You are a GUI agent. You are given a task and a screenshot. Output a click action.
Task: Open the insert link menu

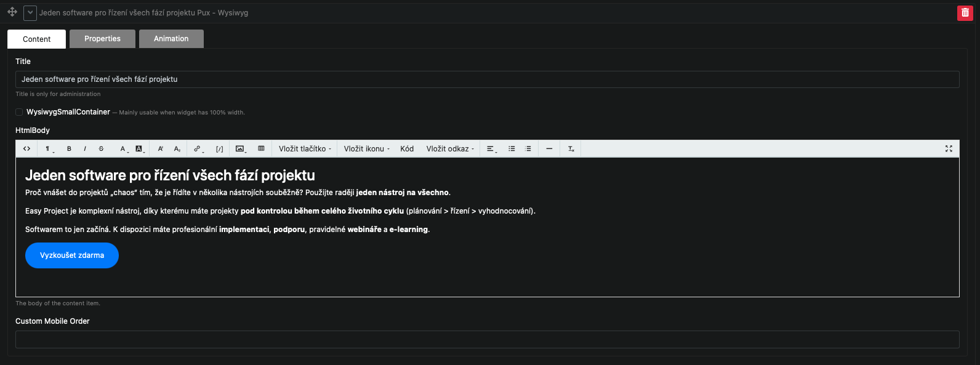click(x=198, y=149)
